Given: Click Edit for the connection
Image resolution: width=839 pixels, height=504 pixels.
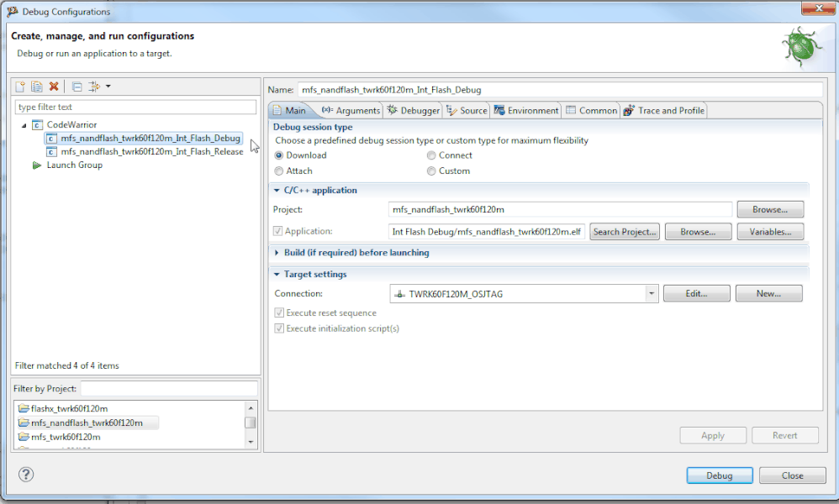Looking at the screenshot, I should coord(696,293).
